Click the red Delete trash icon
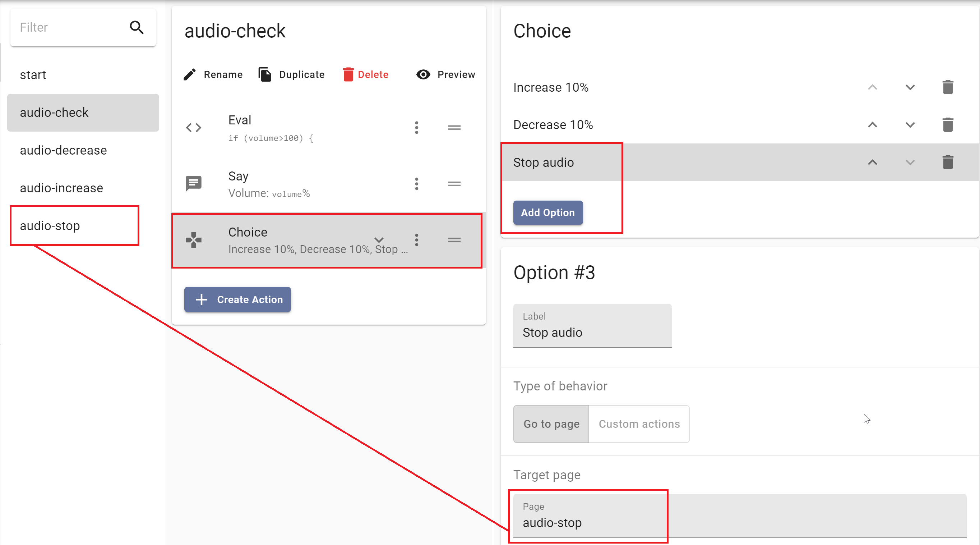 point(348,74)
